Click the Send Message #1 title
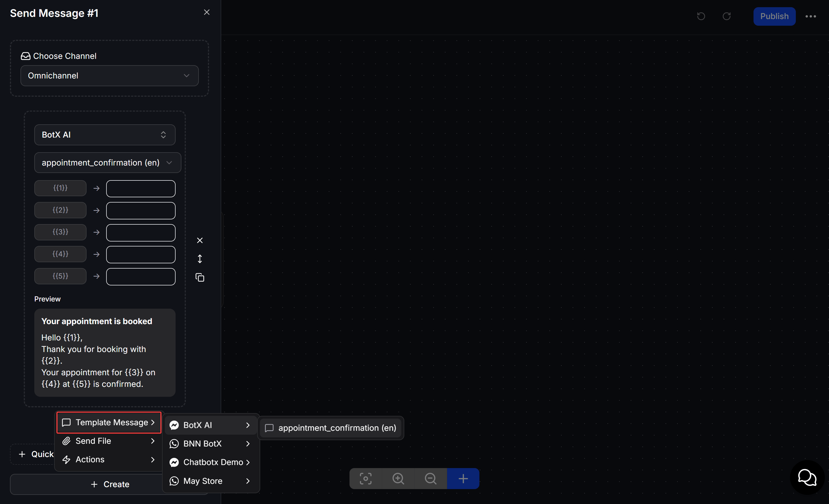The height and width of the screenshot is (504, 829). click(x=54, y=13)
